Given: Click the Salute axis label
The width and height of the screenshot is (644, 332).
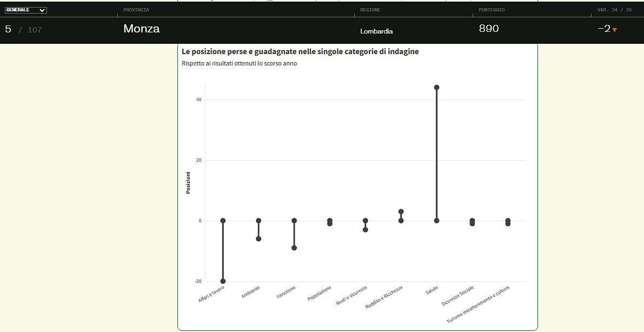Looking at the screenshot, I should click(432, 290).
